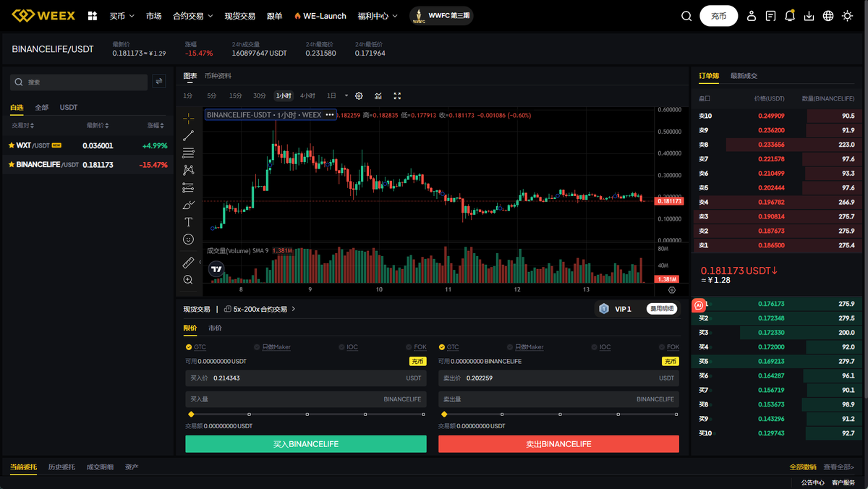Select the XABCD pattern drawing tool

188,169
